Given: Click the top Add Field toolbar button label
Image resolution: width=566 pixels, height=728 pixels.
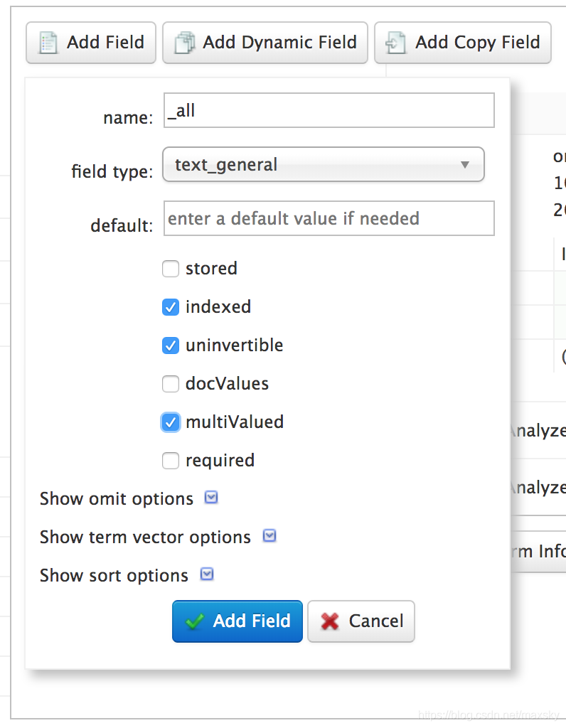Looking at the screenshot, I should point(105,42).
